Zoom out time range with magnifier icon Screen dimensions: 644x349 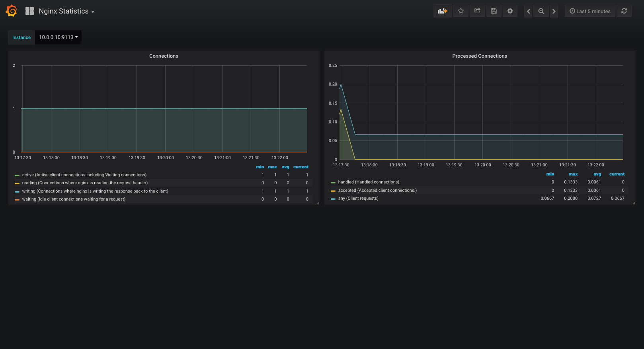(x=541, y=11)
